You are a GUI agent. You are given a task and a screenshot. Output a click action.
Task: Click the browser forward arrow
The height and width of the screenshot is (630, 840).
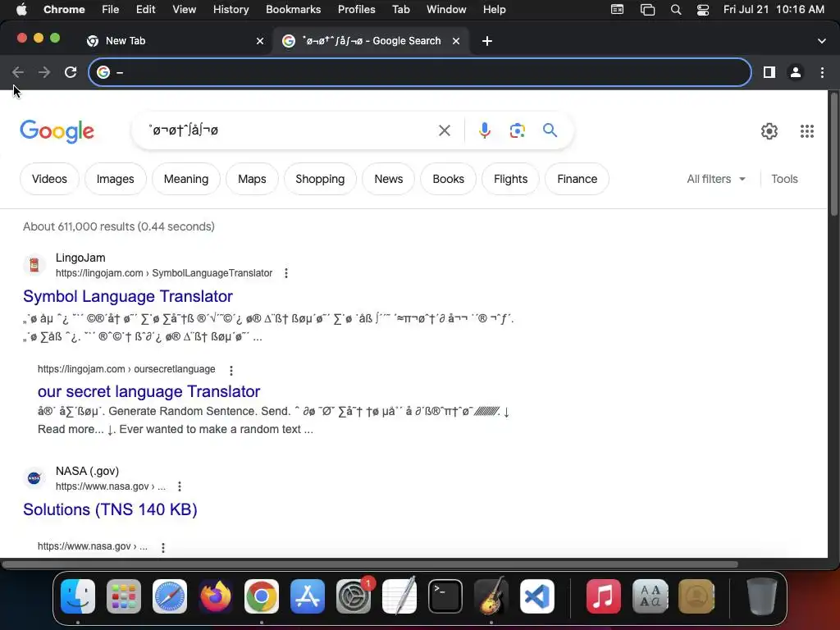point(44,72)
